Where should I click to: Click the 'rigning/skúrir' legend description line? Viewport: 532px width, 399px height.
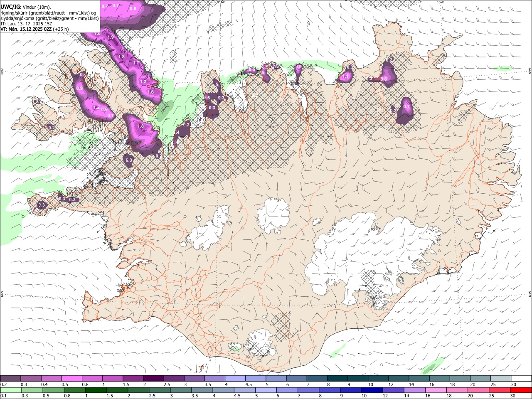pyautogui.click(x=48, y=13)
